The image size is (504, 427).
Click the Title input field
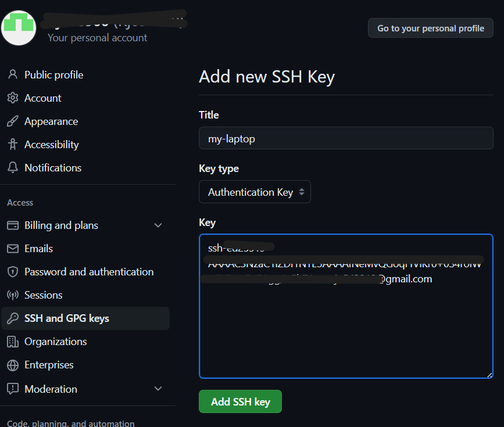[346, 139]
